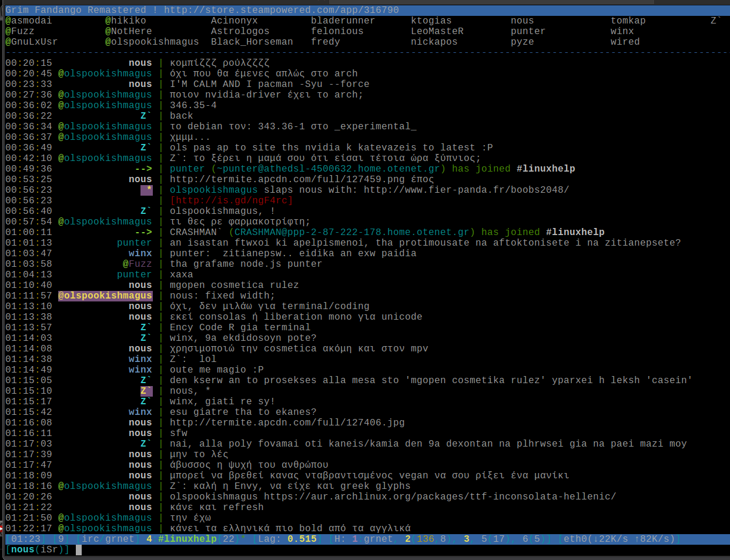
Task: Click the join arrow at 00:49:36
Action: coord(143,169)
